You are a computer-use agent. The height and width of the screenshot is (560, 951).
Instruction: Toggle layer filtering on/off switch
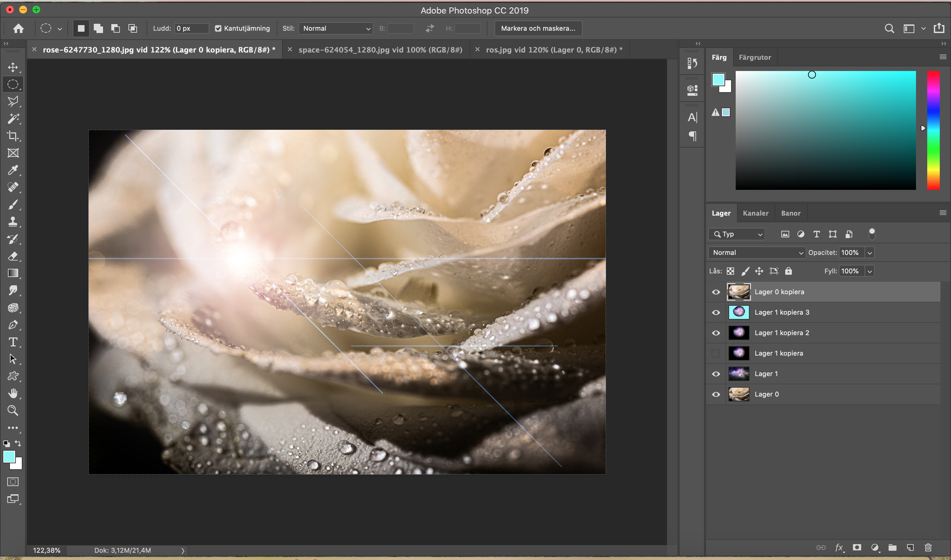[x=872, y=234]
